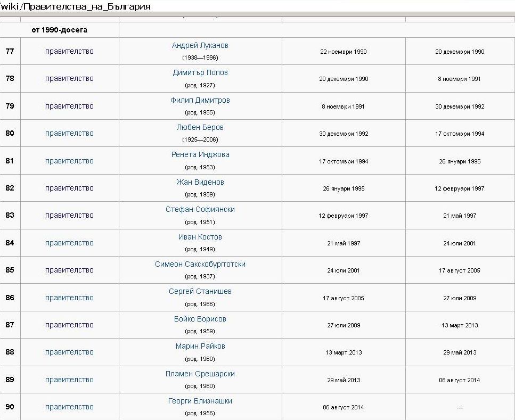Select row number 87
The image size is (515, 420).
[x=10, y=325]
